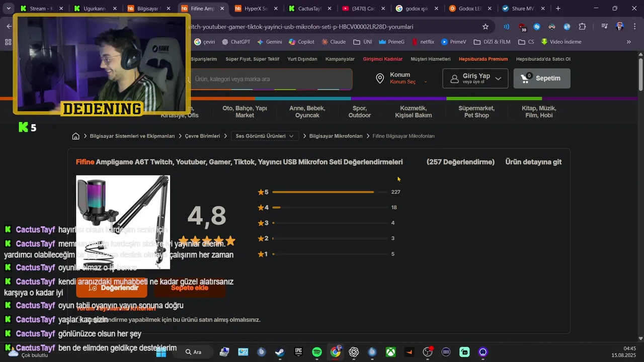This screenshot has height=362, width=644.
Task: Open Konum Seç location selector
Action: 409,82
